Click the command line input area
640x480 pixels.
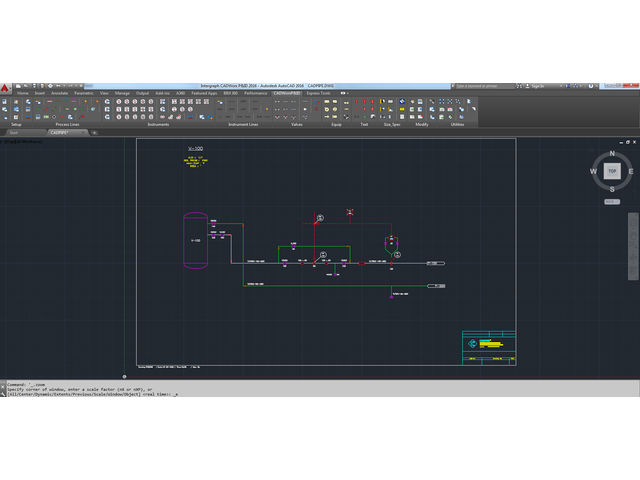pyautogui.click(x=300, y=393)
